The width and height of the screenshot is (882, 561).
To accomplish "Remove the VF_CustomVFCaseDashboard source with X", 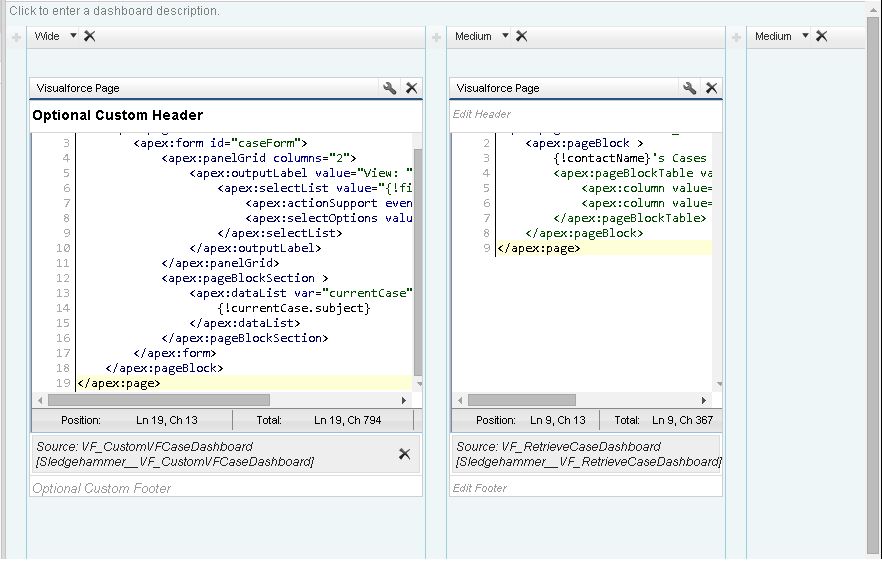I will click(x=404, y=454).
